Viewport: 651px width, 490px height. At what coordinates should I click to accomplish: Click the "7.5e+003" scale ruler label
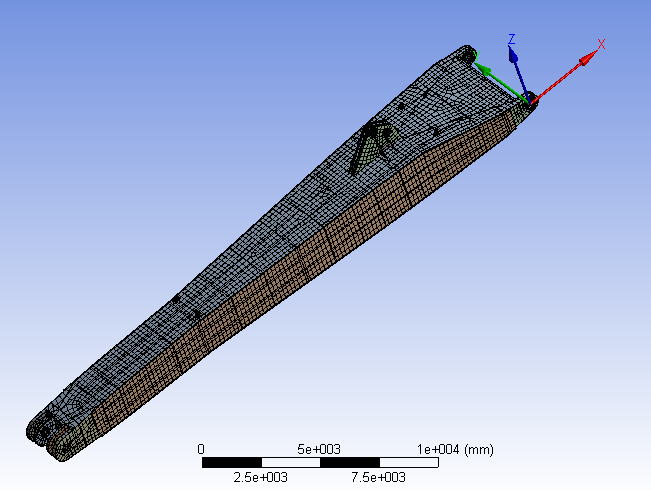(x=378, y=477)
